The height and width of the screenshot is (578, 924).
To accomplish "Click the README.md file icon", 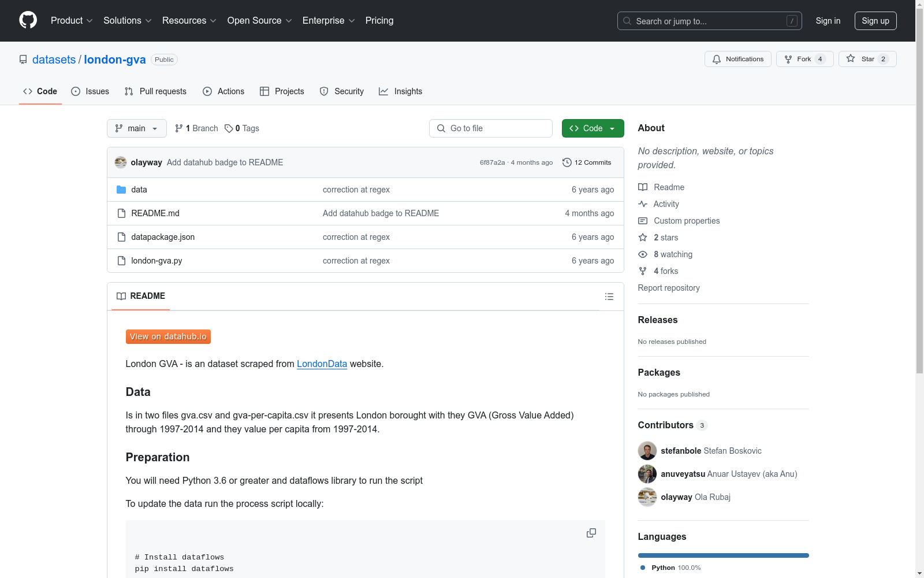I will 121,213.
